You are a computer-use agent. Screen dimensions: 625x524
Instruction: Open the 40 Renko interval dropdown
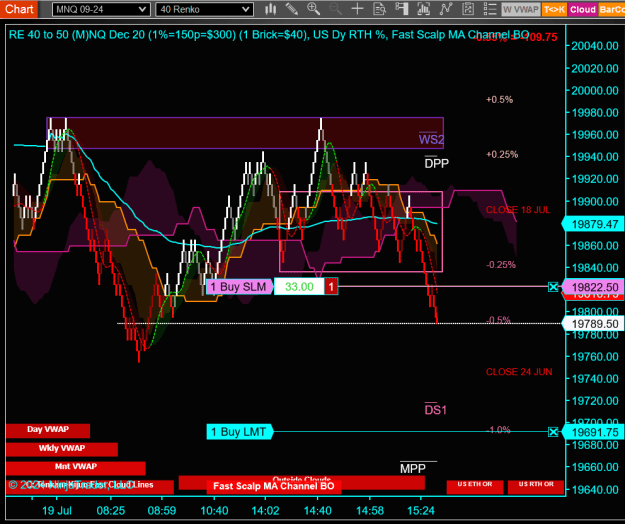[204, 9]
